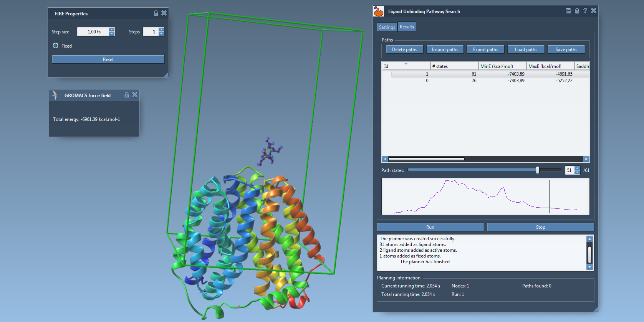Select the Results tab
This screenshot has height=322, width=644.
click(407, 27)
